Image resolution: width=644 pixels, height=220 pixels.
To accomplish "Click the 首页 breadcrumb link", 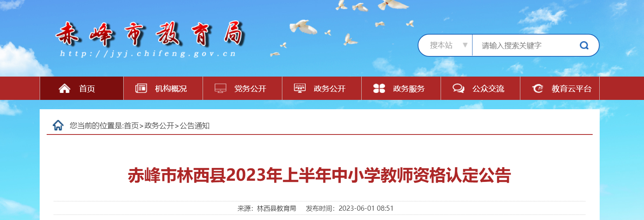I will pyautogui.click(x=131, y=126).
